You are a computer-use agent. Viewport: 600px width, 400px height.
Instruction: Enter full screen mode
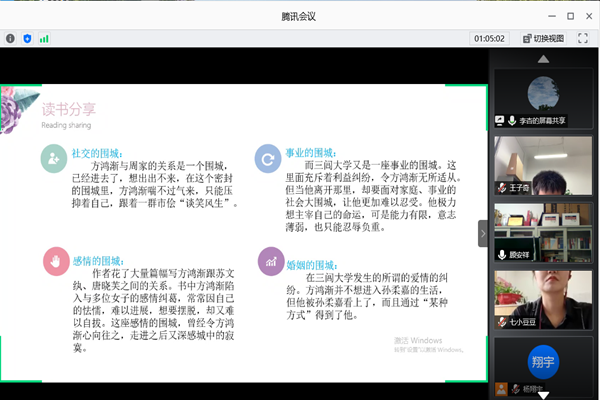coord(585,38)
